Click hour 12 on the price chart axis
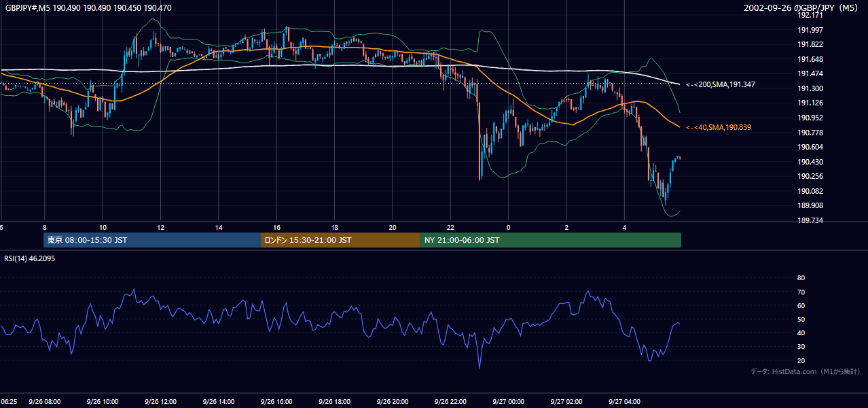 [x=161, y=227]
